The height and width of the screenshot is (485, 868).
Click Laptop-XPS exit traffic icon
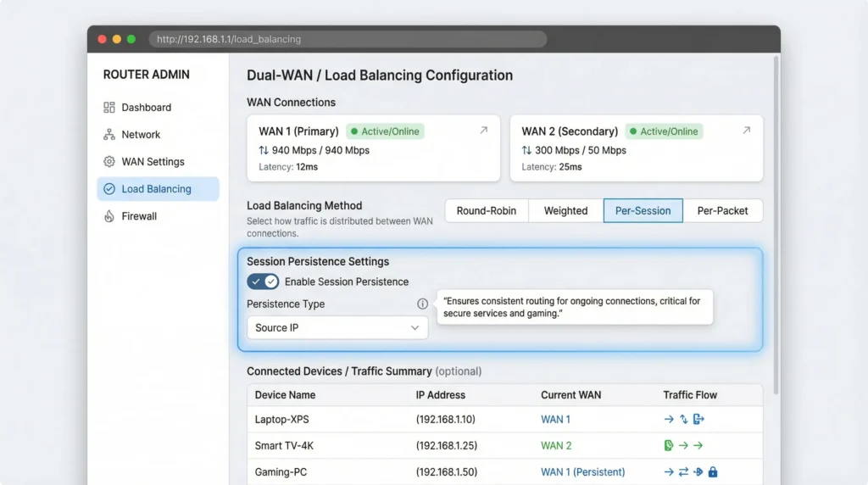point(698,419)
